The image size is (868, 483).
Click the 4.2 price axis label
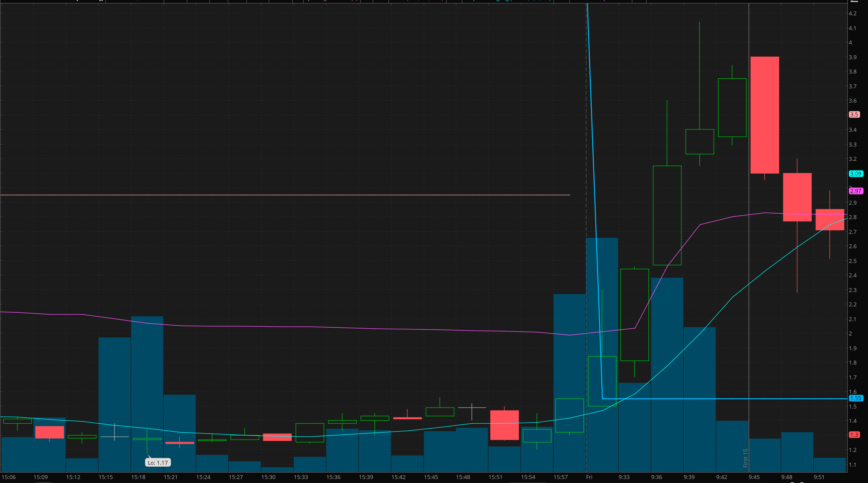click(852, 14)
